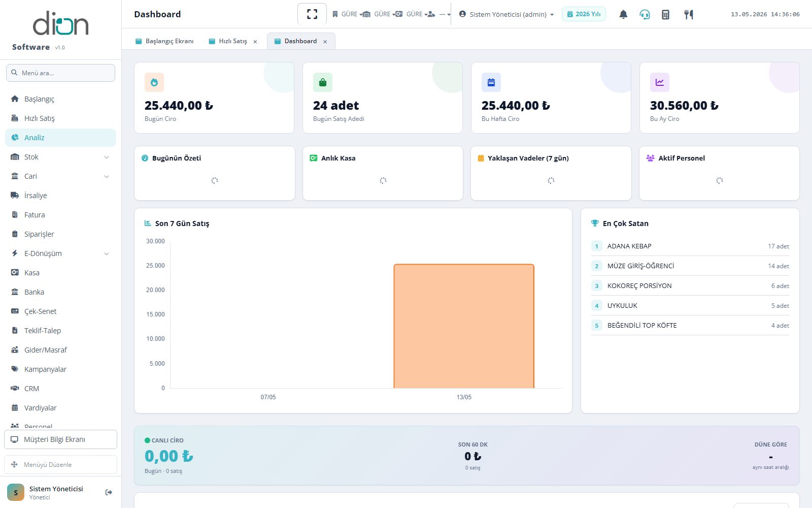
Task: Click the Bugün Ciro flame icon
Action: click(154, 82)
